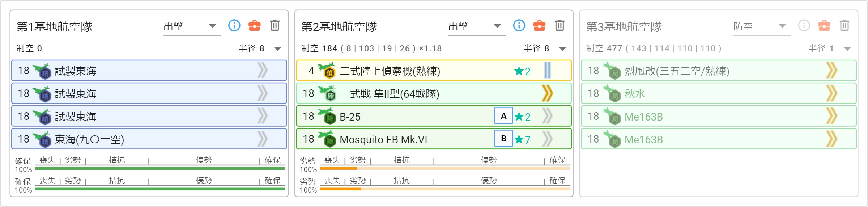Image resolution: width=868 pixels, height=207 pixels.
Task: Click the orange briefcase preset icon of 第2基地航空隊
Action: 539,25
